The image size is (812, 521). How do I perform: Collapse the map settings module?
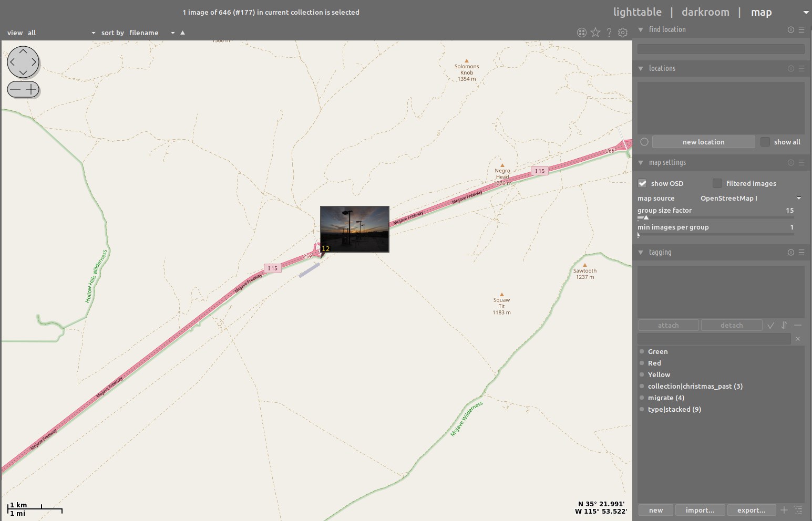(x=641, y=163)
